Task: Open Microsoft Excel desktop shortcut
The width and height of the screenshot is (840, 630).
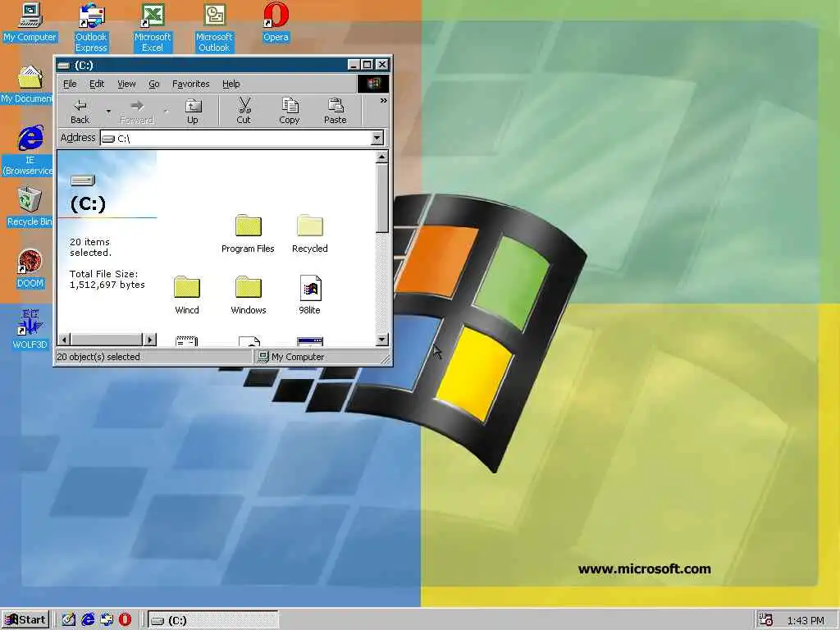Action: tap(153, 27)
